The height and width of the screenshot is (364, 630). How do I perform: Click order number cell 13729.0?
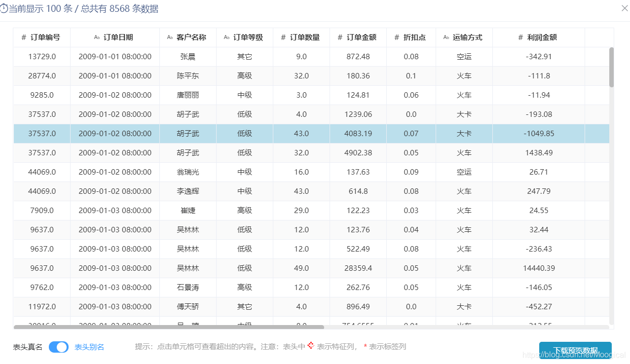coord(42,57)
